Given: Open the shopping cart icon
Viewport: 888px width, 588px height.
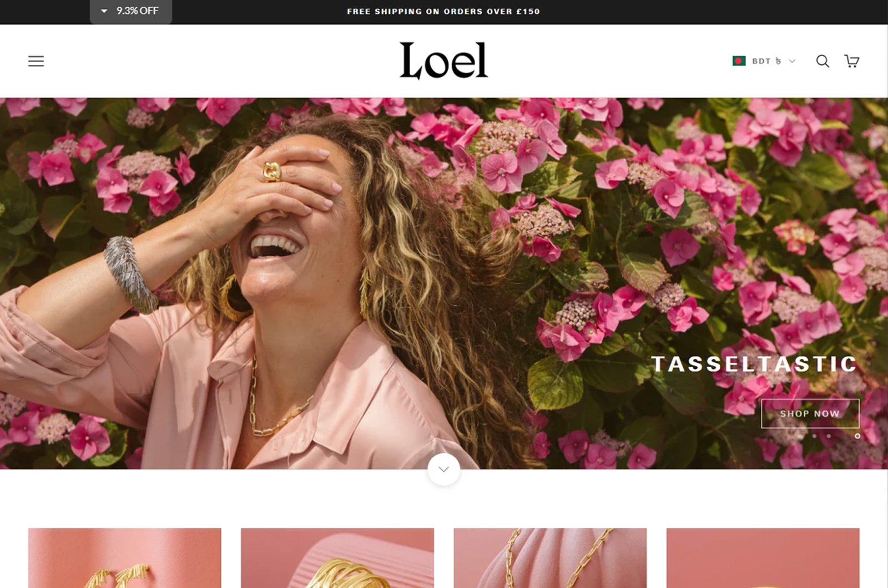Looking at the screenshot, I should (852, 61).
